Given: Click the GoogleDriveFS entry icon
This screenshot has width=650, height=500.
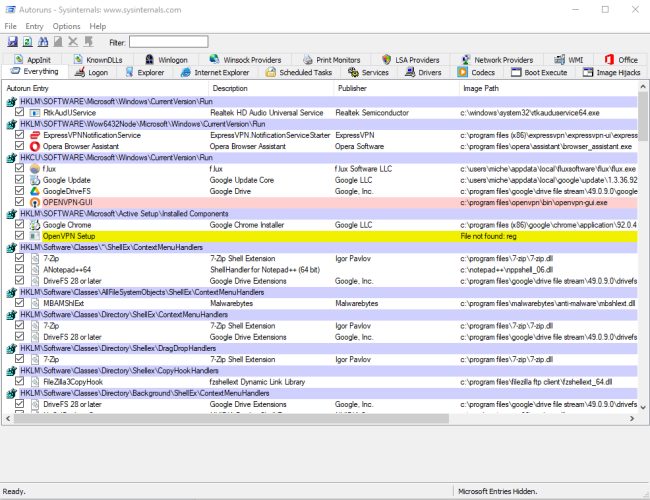Looking at the screenshot, I should coord(35,191).
